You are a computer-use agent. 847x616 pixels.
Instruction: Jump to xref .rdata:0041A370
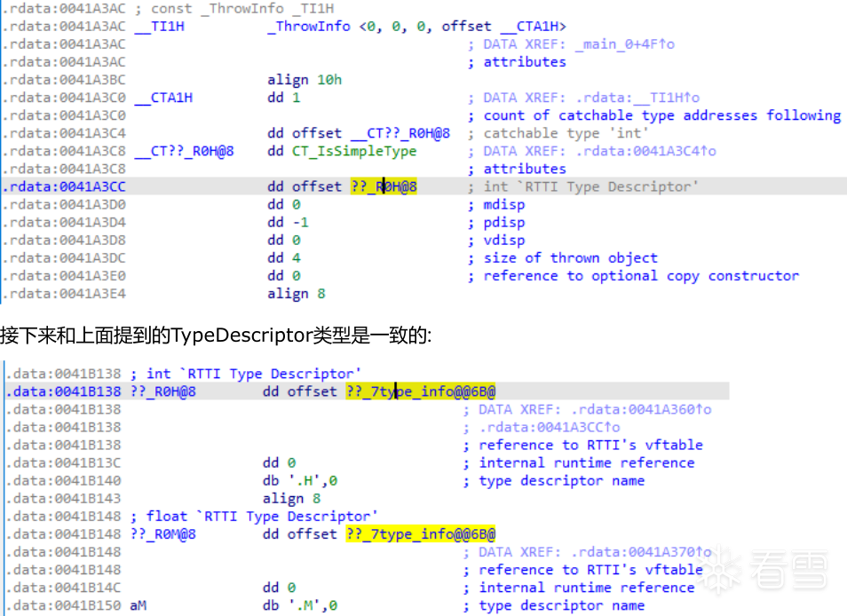coord(641,552)
